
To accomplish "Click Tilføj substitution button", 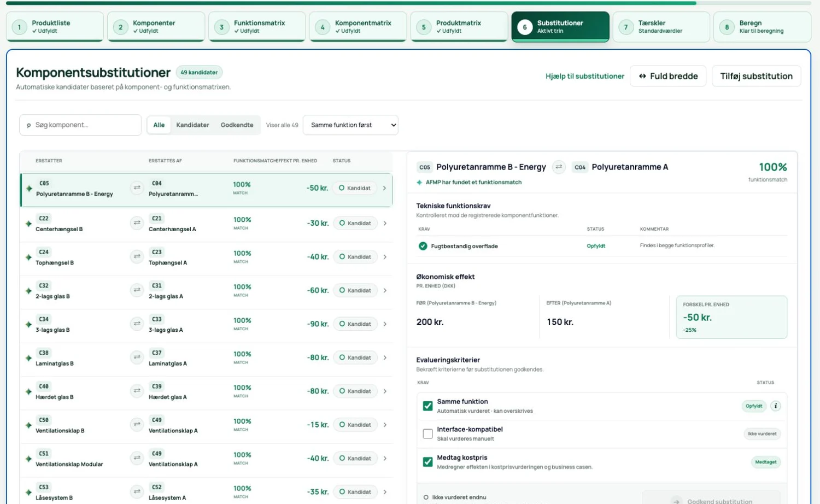I will 756,76.
